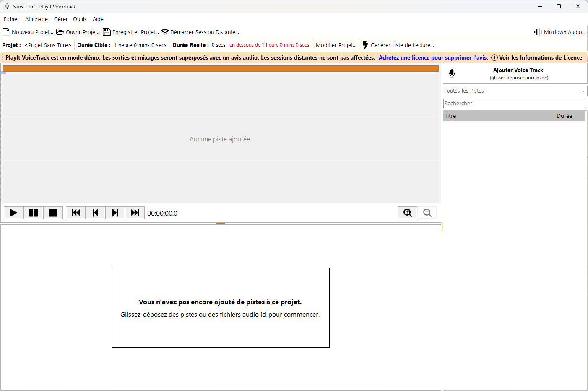Click the Durée Cible value text
Viewport: 588px width, 391px height.
click(140, 45)
